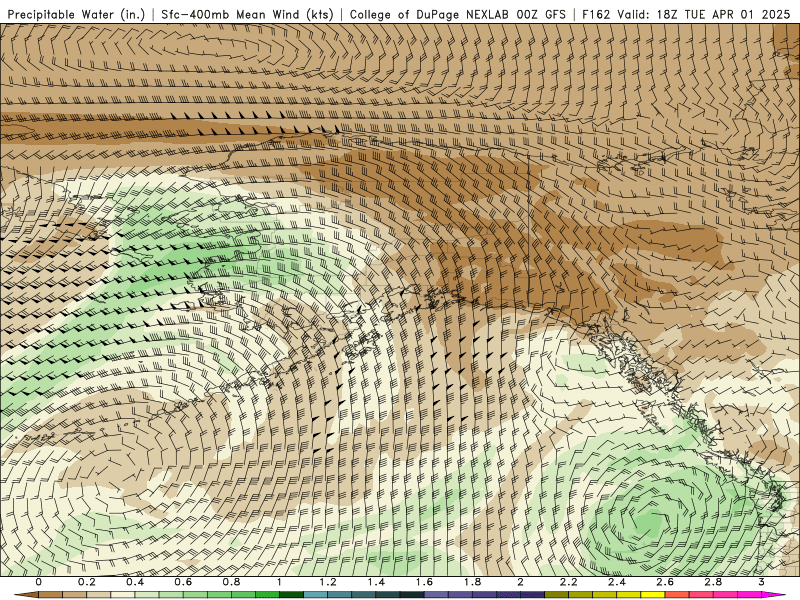Click the 2.6 label on the color scale
Viewport: 800px width, 600px height.
coord(665,582)
